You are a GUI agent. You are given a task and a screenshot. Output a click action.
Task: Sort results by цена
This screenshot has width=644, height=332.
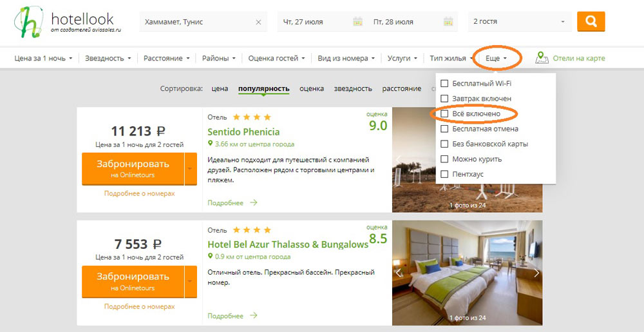(x=220, y=88)
